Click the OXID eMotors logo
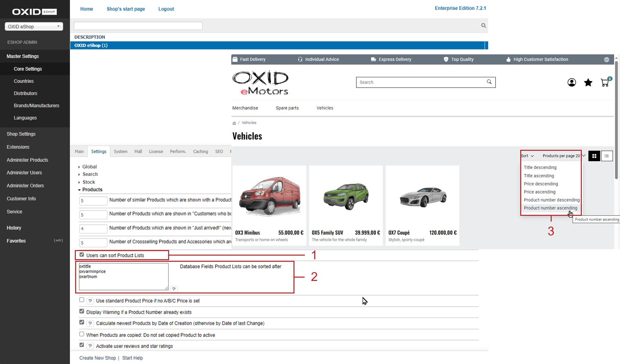This screenshot has width=620, height=364. (260, 83)
